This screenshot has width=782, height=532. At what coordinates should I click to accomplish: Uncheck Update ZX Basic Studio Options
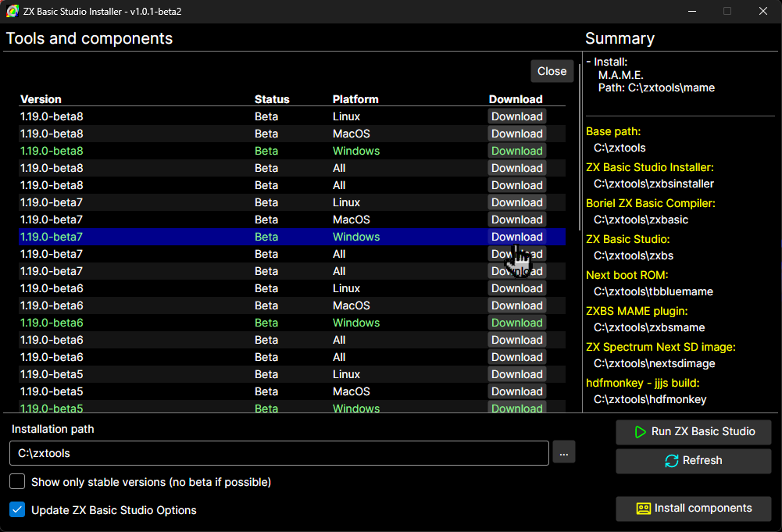[17, 509]
